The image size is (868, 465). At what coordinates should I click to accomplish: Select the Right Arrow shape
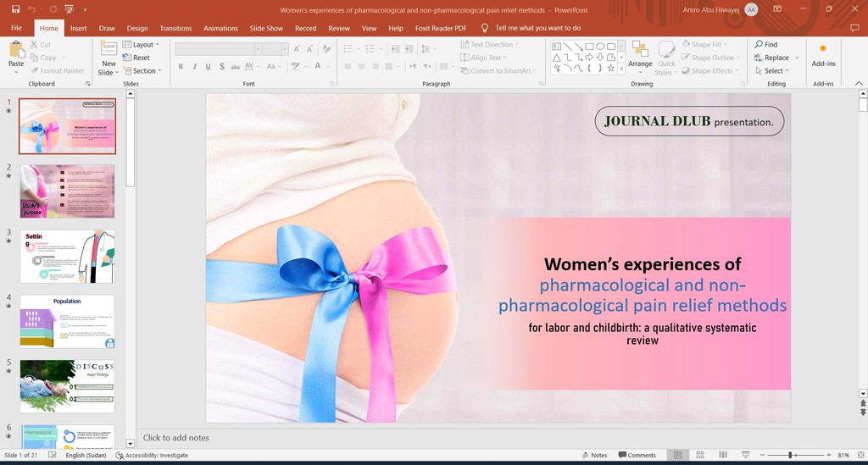[590, 58]
